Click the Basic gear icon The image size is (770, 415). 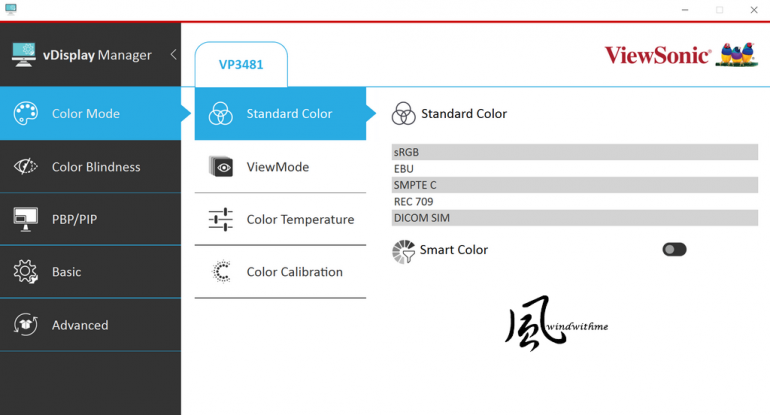click(26, 272)
